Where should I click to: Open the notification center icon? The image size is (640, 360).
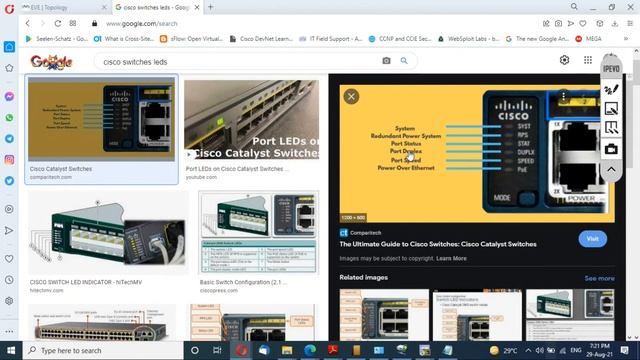click(624, 350)
